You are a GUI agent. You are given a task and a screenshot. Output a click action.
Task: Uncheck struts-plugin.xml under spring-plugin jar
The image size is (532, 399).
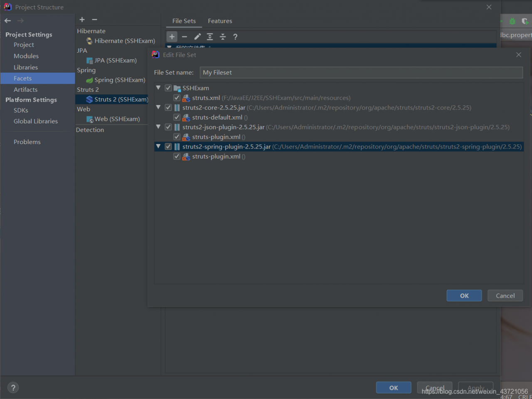coord(177,157)
